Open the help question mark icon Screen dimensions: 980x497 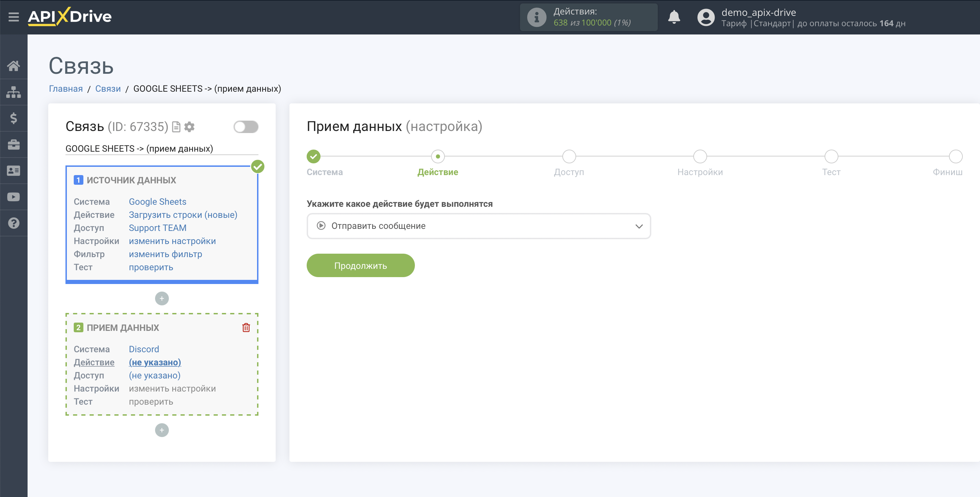tap(14, 223)
